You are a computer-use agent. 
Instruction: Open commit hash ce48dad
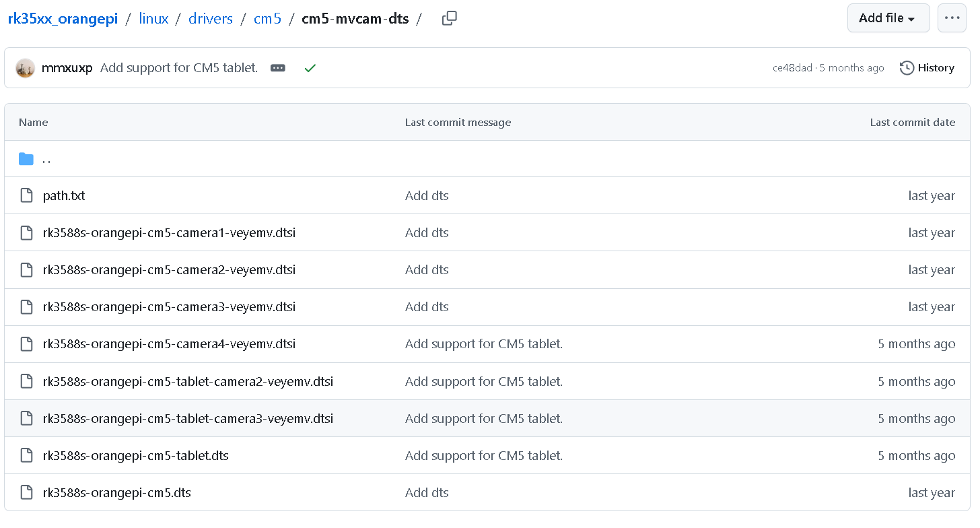792,68
